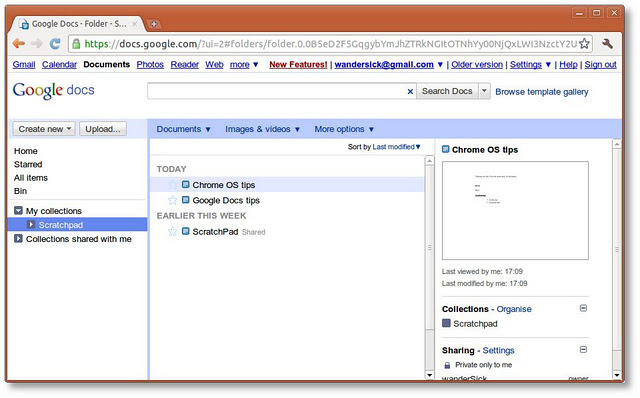Show All items in sidebar
The width and height of the screenshot is (640, 398).
(x=31, y=178)
